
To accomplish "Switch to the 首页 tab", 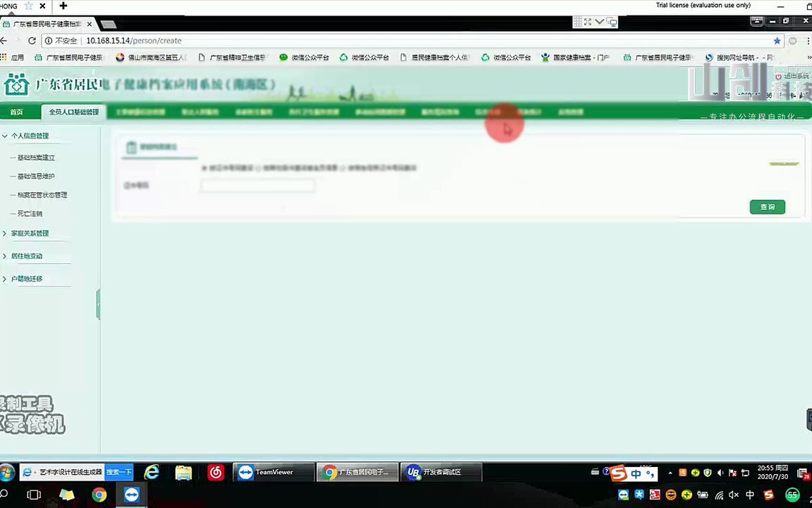I will point(16,111).
